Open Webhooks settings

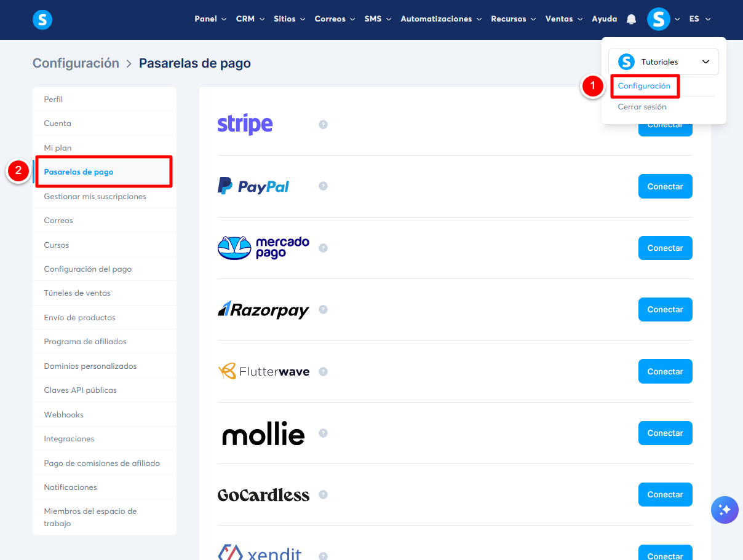[x=105, y=414]
